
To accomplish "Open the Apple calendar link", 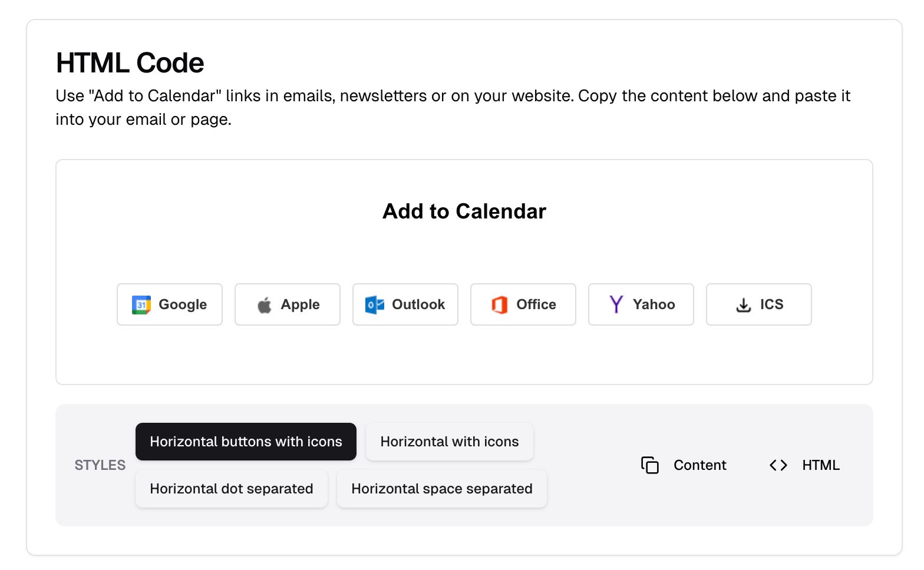I will click(x=287, y=304).
